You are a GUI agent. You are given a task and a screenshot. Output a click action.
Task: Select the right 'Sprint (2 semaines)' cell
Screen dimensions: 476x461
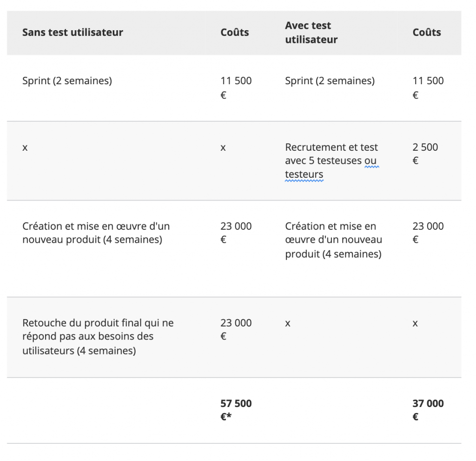[x=330, y=81]
